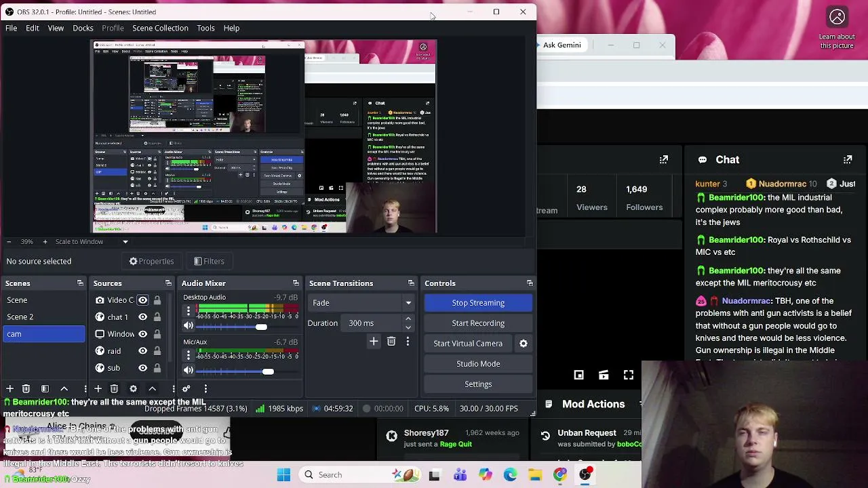The image size is (868, 488).
Task: Zoom in the preview with plus button
Action: [x=45, y=241]
